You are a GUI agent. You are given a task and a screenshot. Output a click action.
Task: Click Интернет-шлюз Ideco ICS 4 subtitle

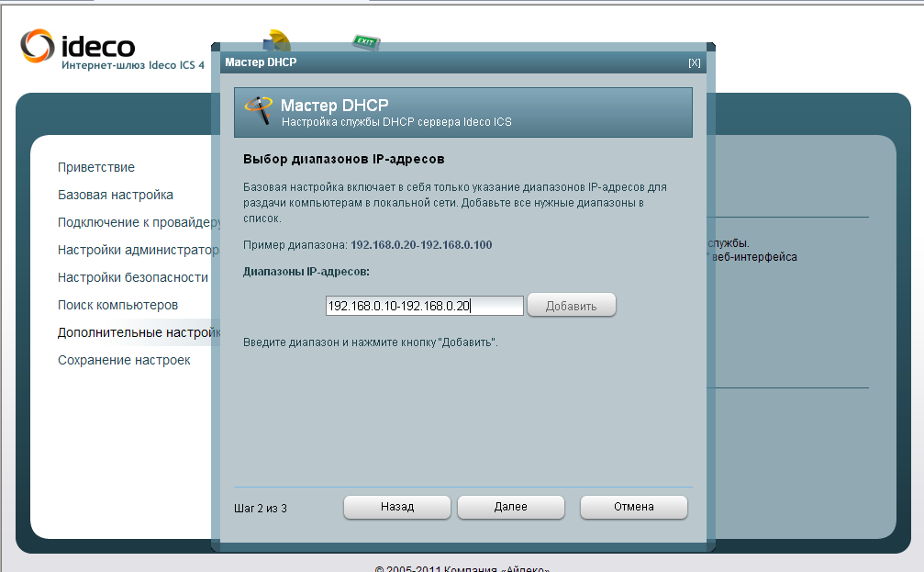click(x=133, y=65)
